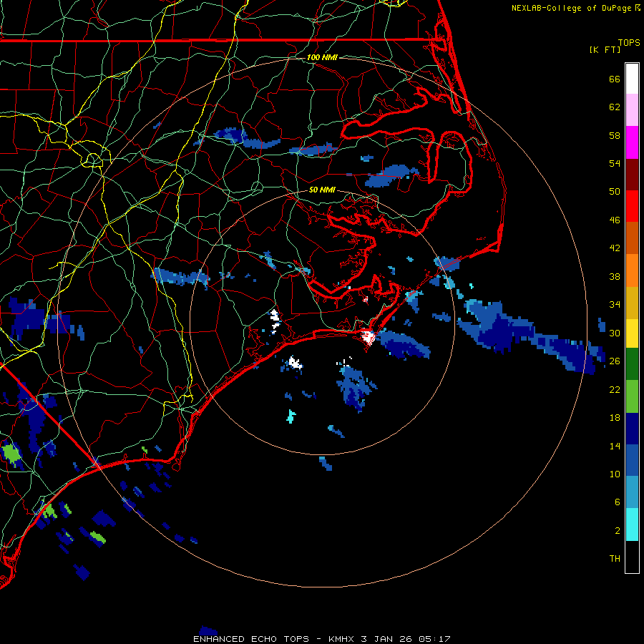Click the KMHX station identifier in caption
The height and width of the screenshot is (644, 644).
pyautogui.click(x=341, y=639)
